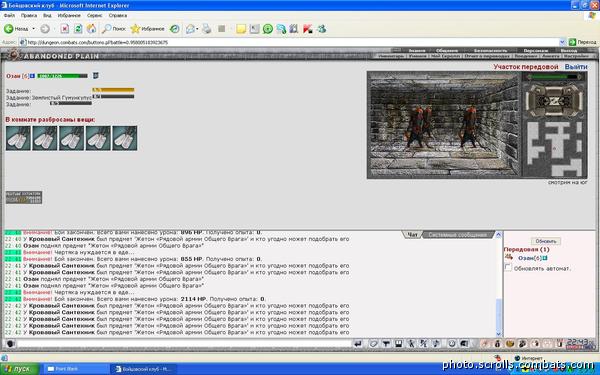
Task: Click the chat send enter-arrow icon
Action: pyautogui.click(x=358, y=344)
